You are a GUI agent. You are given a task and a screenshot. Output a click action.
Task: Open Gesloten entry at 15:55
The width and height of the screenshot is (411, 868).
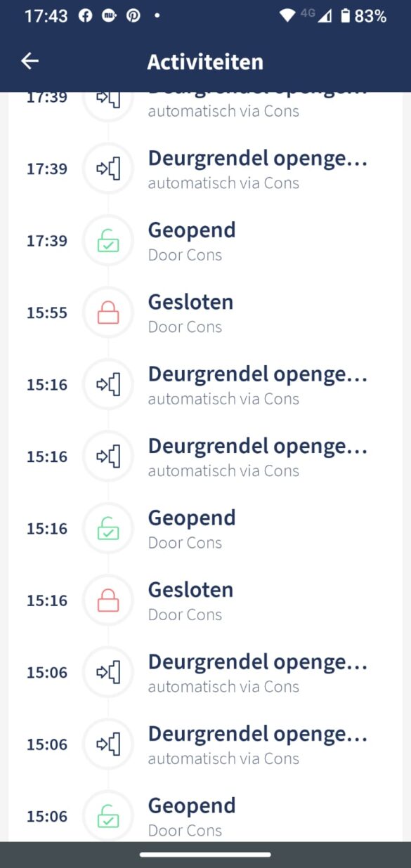click(x=205, y=313)
